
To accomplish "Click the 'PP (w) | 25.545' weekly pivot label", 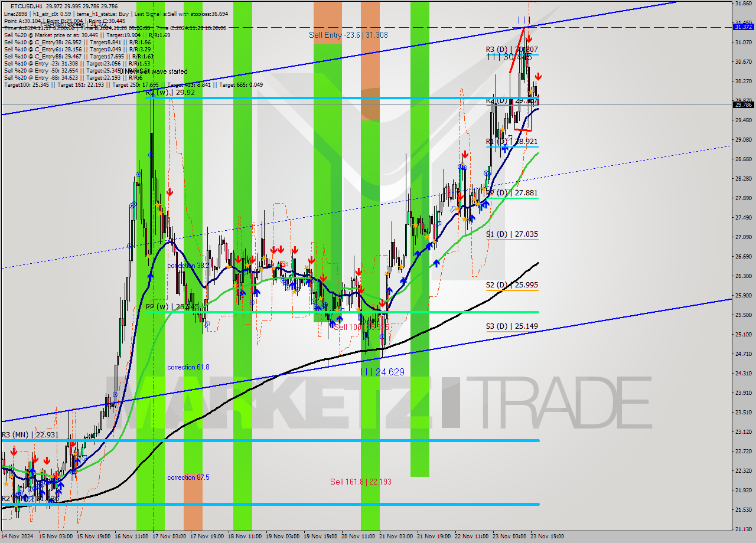I will (172, 306).
